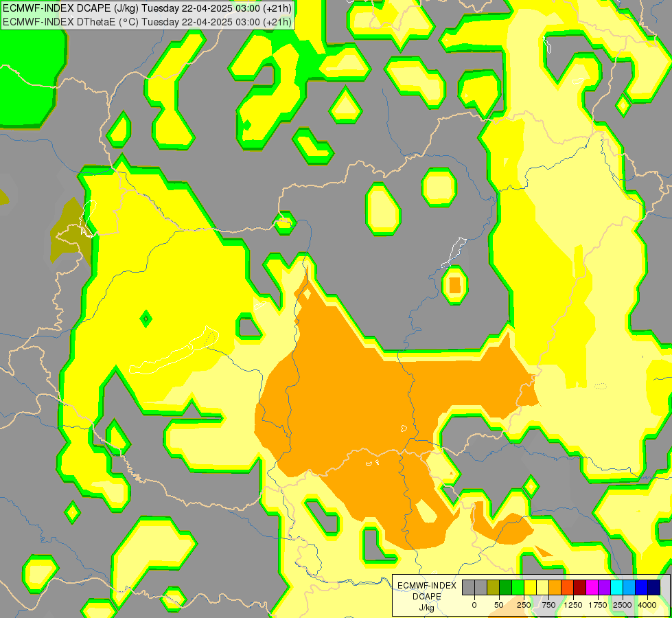Click the bright green legend swatch
The width and height of the screenshot is (672, 618).
click(x=518, y=588)
